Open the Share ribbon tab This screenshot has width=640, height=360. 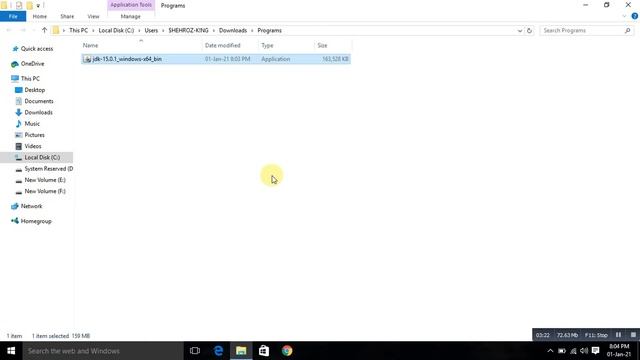(67, 16)
